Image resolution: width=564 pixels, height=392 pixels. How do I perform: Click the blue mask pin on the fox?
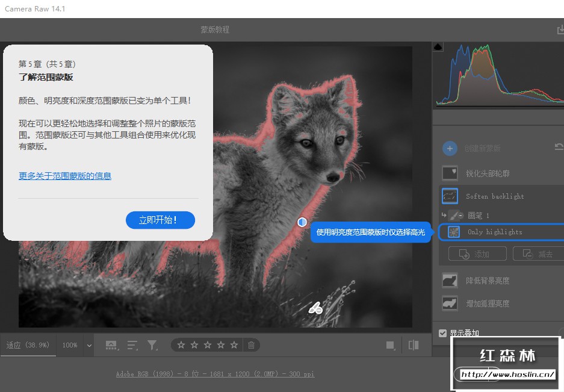click(x=302, y=222)
